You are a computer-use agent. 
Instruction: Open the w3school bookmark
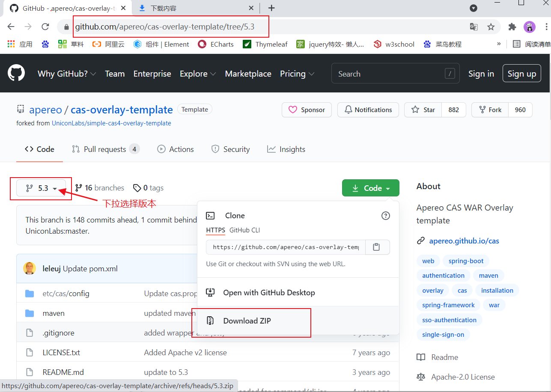394,44
